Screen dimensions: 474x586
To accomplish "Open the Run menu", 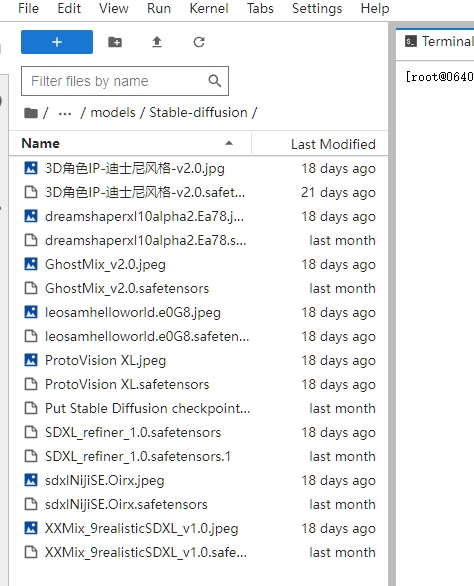I will pyautogui.click(x=159, y=8).
